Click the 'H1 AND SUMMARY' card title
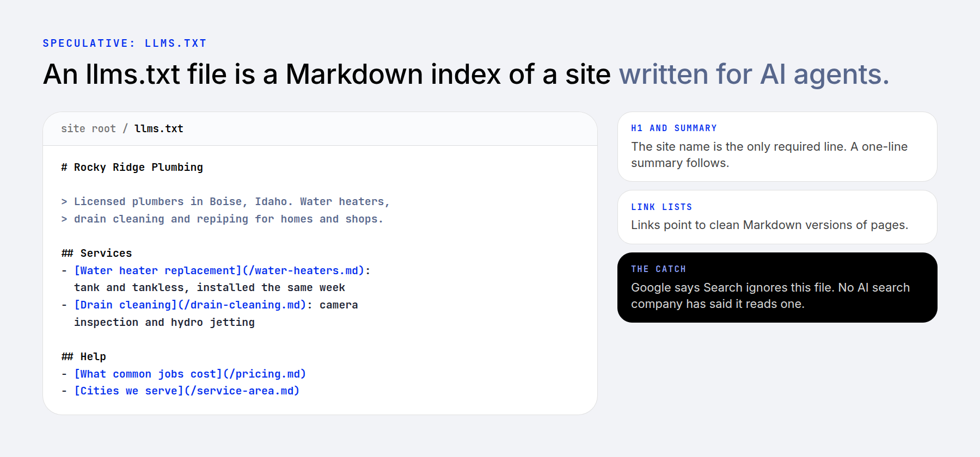The width and height of the screenshot is (980, 457). tap(674, 128)
